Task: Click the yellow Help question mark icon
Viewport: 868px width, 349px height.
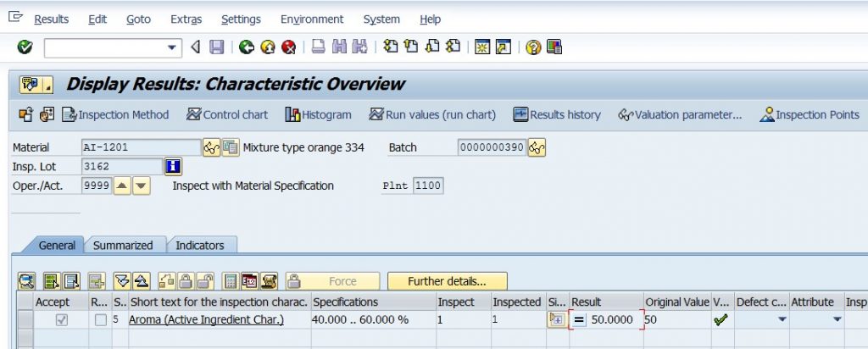Action: [533, 47]
